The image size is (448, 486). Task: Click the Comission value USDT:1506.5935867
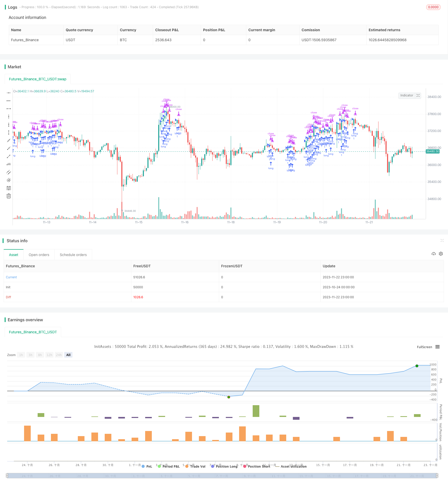pyautogui.click(x=319, y=40)
